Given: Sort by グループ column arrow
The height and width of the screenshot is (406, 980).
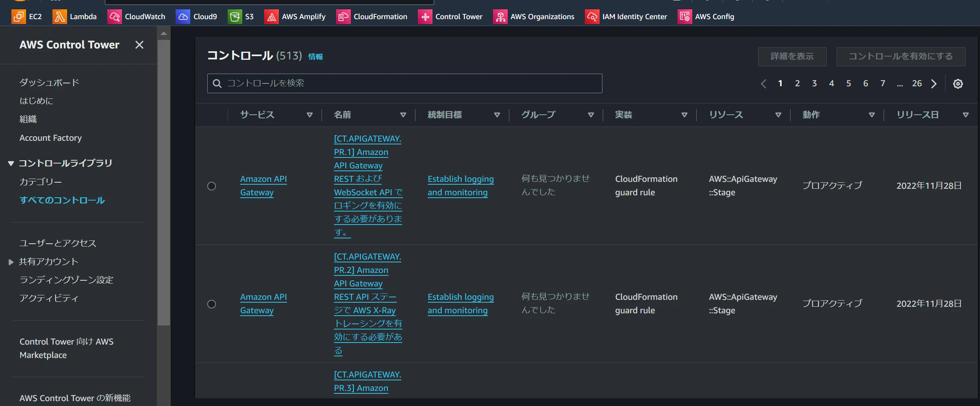Looking at the screenshot, I should tap(591, 115).
